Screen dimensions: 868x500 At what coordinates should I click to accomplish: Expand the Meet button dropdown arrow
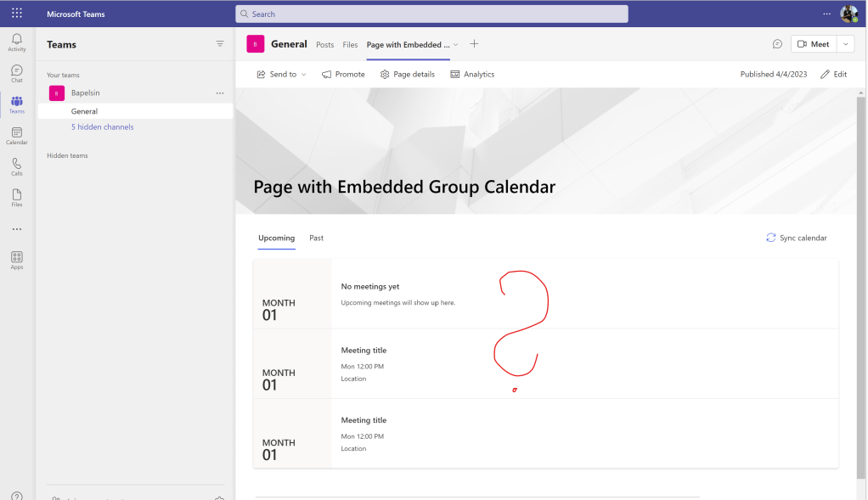[845, 44]
